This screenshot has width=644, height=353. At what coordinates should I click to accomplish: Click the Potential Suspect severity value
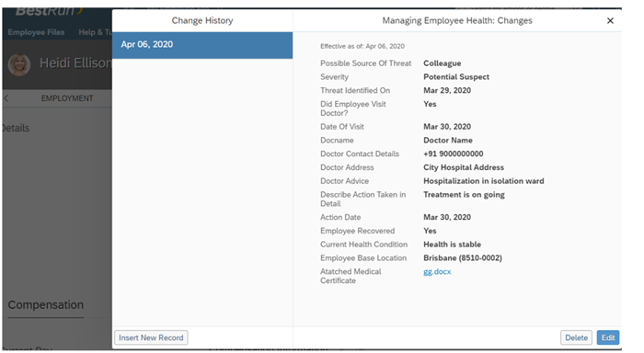click(456, 76)
